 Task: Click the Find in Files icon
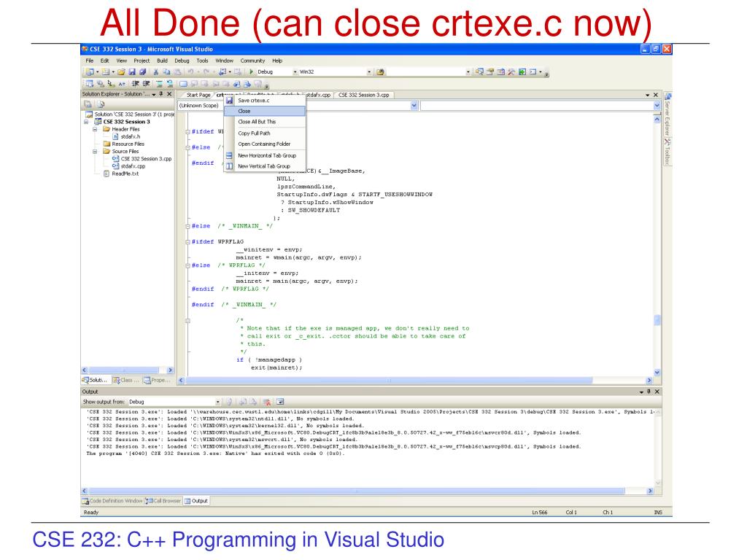pyautogui.click(x=380, y=72)
